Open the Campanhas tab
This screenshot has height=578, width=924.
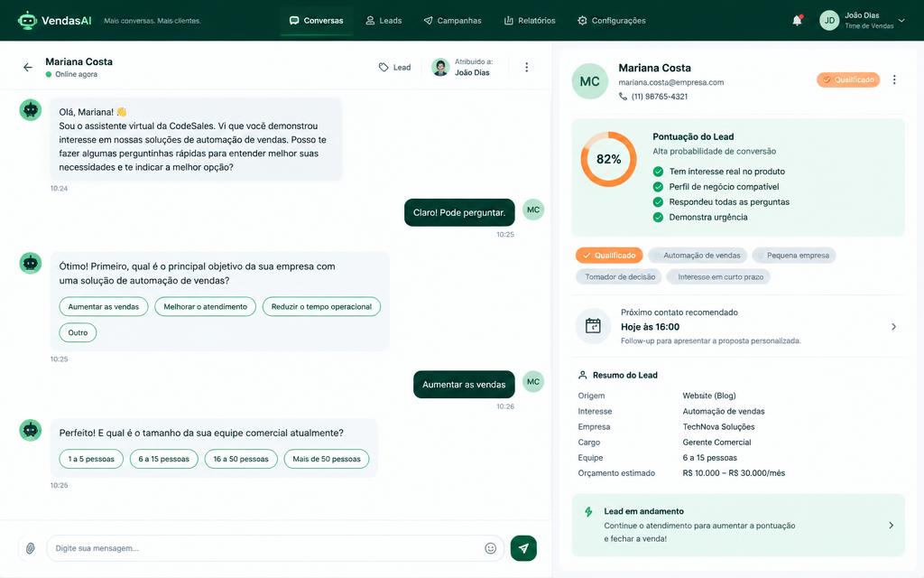click(453, 21)
